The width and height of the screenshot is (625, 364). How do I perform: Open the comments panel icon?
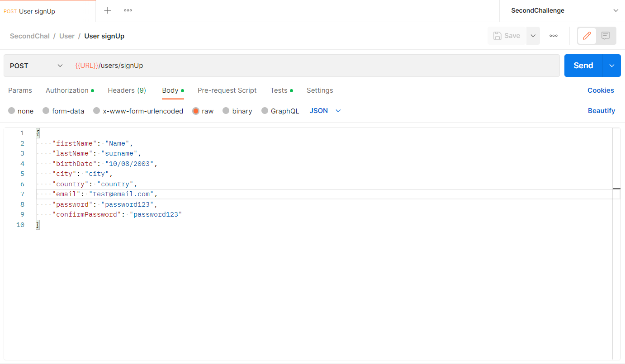pos(606,36)
